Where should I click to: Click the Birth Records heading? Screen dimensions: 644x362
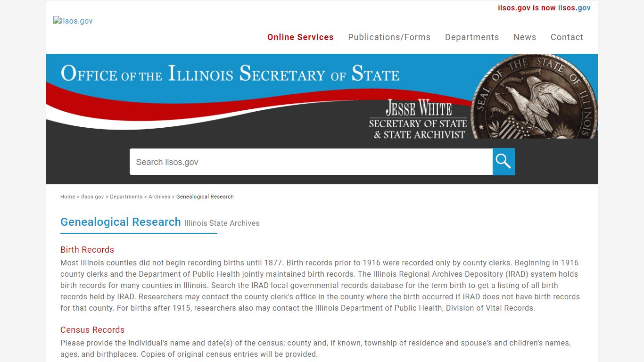[x=87, y=250]
